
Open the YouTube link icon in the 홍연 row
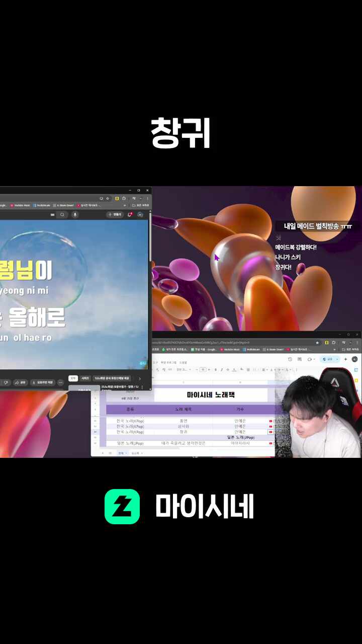[270, 421]
